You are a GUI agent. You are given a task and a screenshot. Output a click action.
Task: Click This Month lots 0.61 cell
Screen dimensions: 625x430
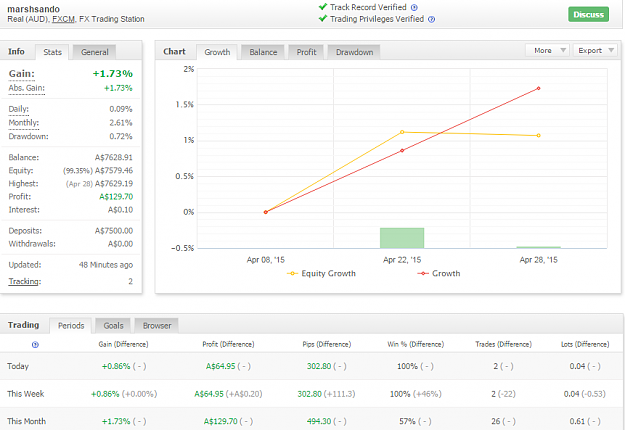pos(585,421)
